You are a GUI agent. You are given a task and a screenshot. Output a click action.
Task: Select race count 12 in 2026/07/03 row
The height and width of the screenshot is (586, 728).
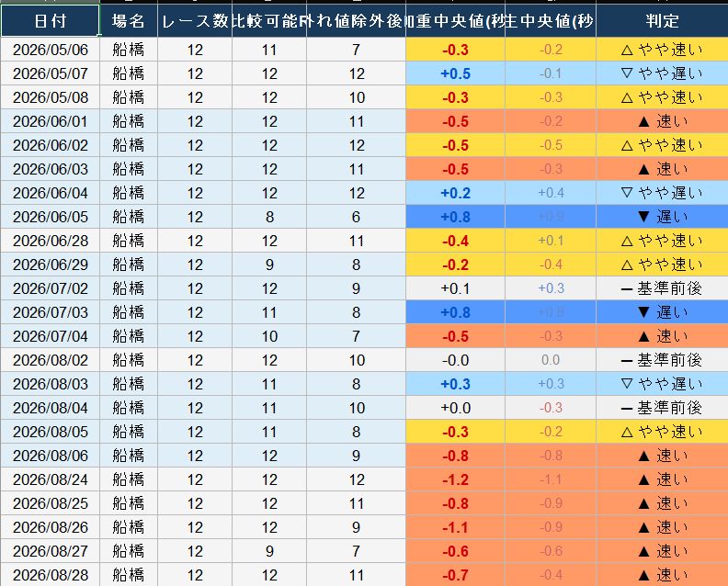pyautogui.click(x=195, y=312)
